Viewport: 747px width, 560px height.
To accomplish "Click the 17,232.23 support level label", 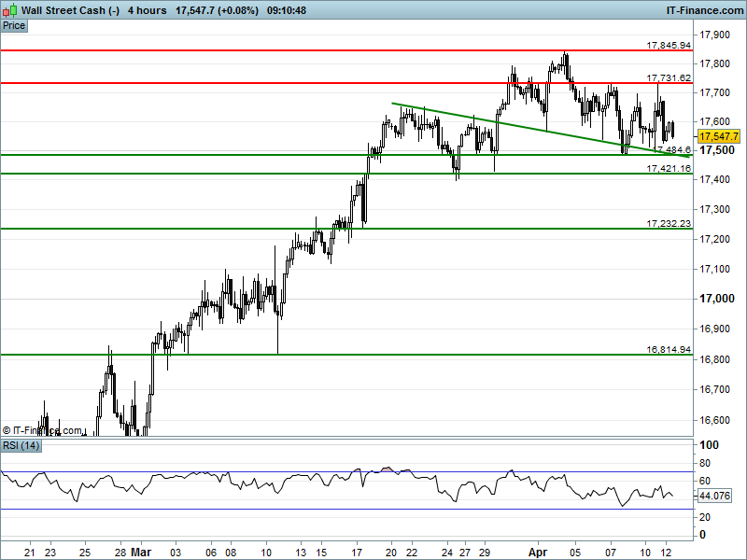I will pyautogui.click(x=669, y=223).
